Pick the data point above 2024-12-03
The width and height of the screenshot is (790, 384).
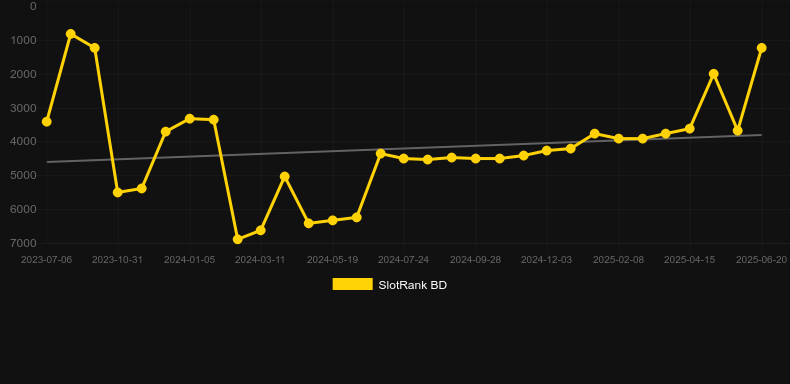(x=547, y=151)
